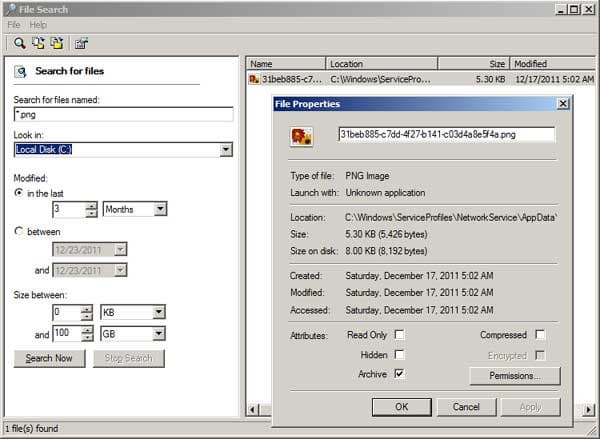The image size is (600, 439).
Task: Click the Location path in File Properties
Action: (451, 217)
